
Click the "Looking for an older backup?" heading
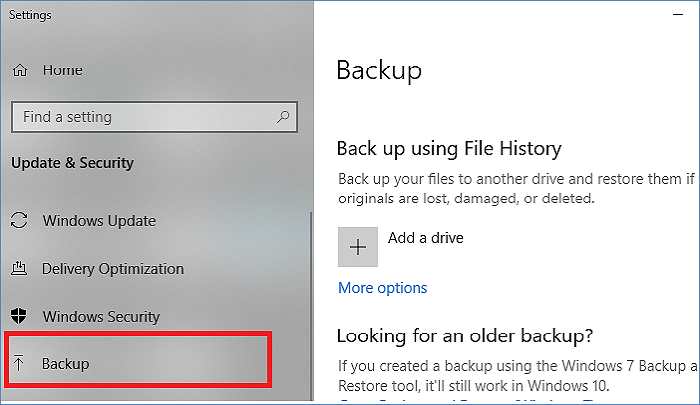[465, 335]
